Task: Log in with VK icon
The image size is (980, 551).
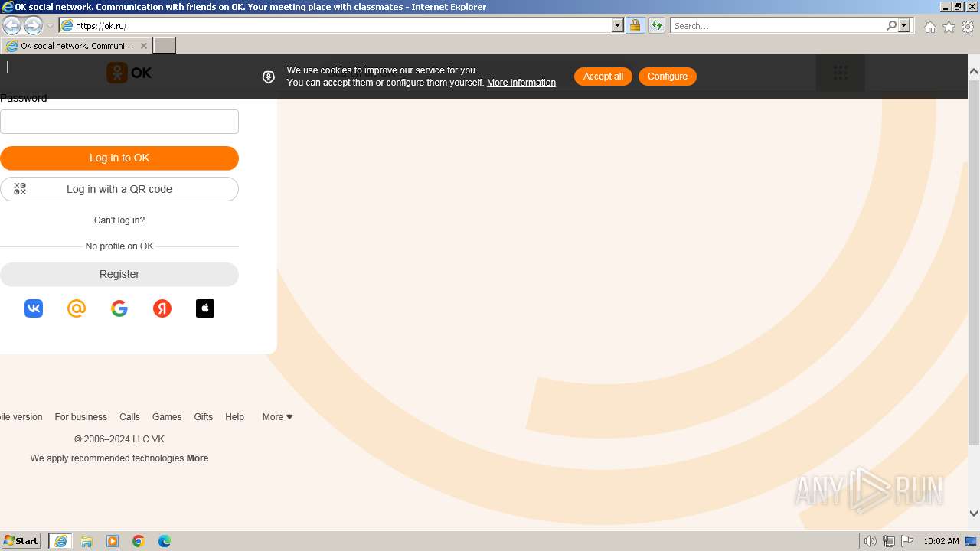Action: tap(34, 308)
